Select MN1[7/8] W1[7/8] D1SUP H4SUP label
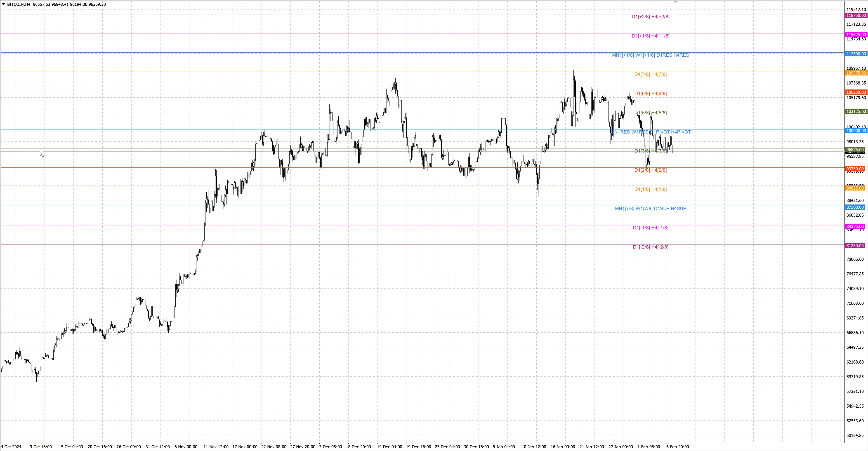 point(650,209)
